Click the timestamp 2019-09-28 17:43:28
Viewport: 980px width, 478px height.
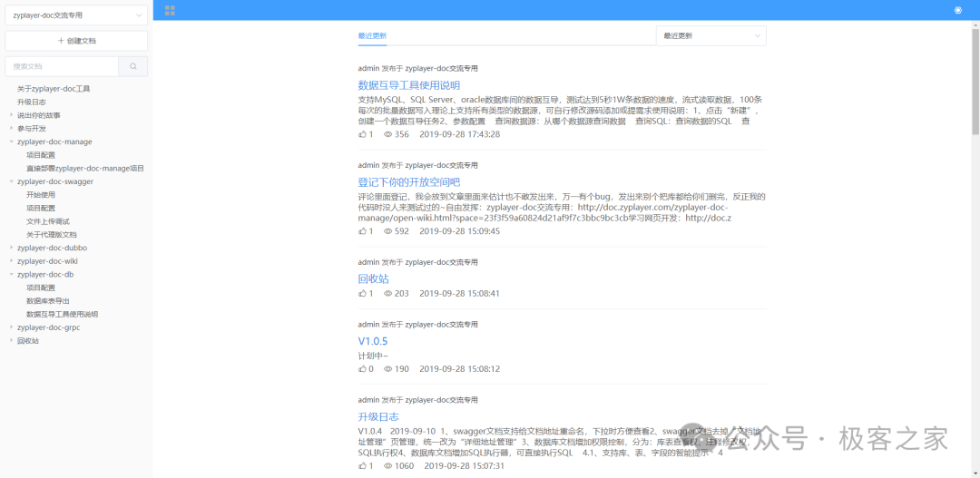[x=459, y=134]
